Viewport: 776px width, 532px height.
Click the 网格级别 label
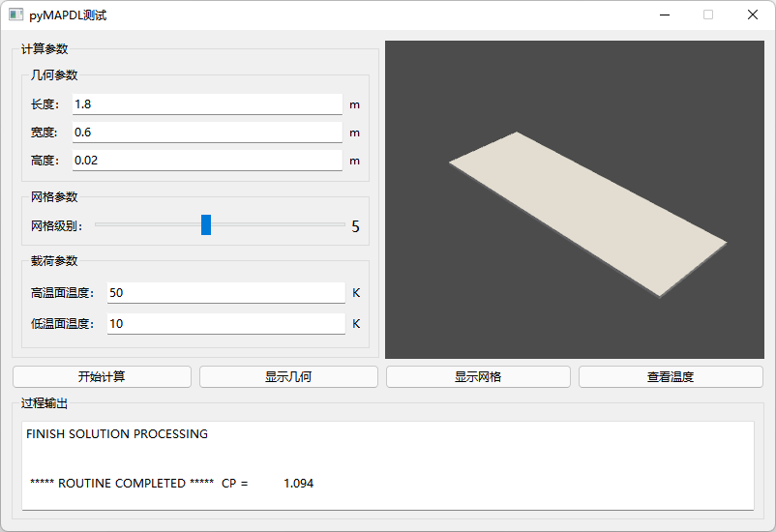click(56, 226)
